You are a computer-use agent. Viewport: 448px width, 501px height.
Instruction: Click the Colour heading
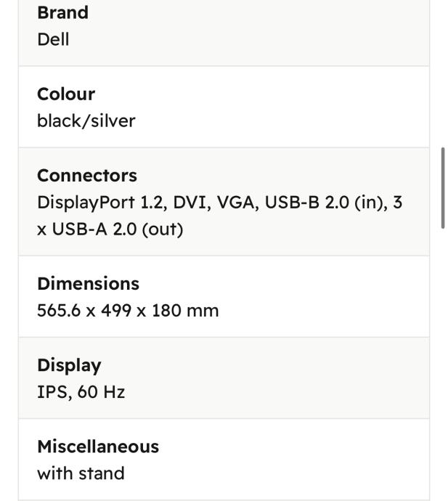[66, 94]
